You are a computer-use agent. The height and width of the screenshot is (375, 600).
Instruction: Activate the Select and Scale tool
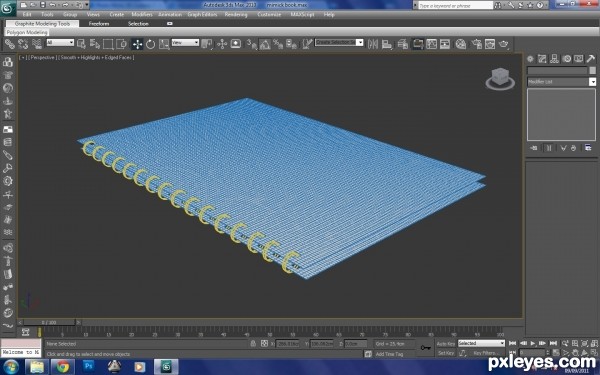164,44
